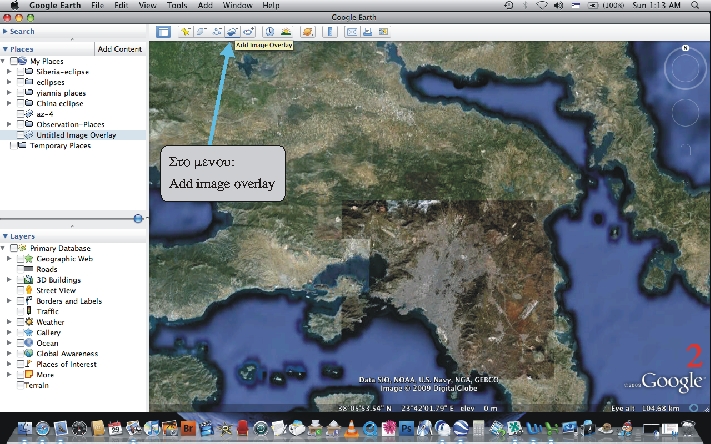Open Finder from the dock
Screen dimensions: 711x444
tap(24, 428)
